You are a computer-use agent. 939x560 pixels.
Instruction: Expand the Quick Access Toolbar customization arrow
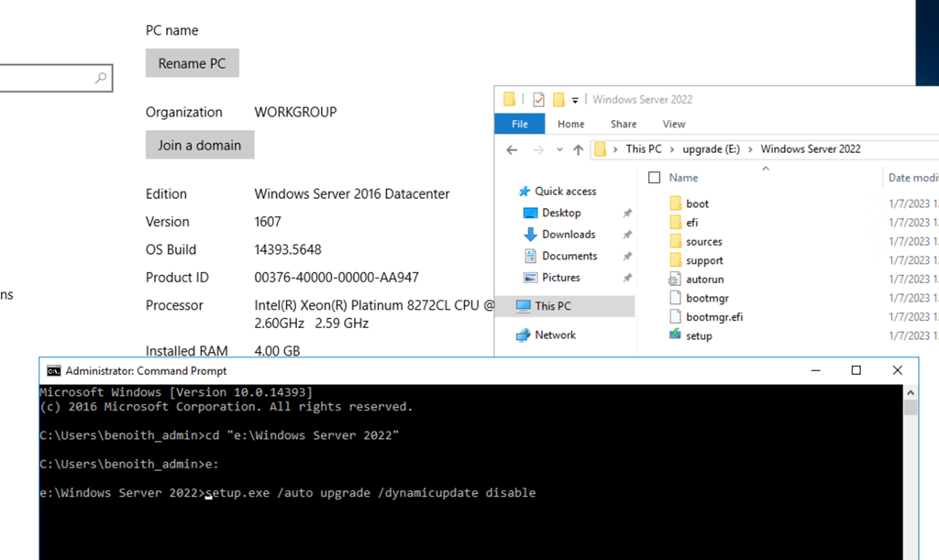(575, 99)
